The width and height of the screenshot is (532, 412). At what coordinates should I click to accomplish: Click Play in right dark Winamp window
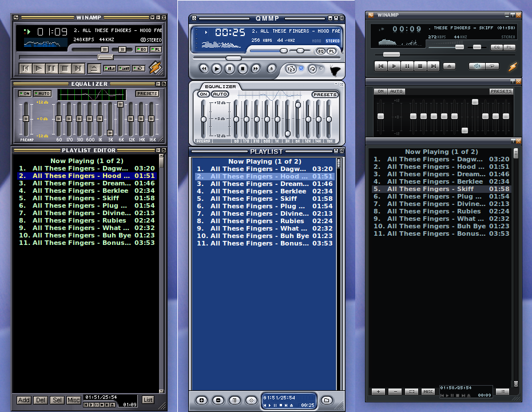coord(394,66)
